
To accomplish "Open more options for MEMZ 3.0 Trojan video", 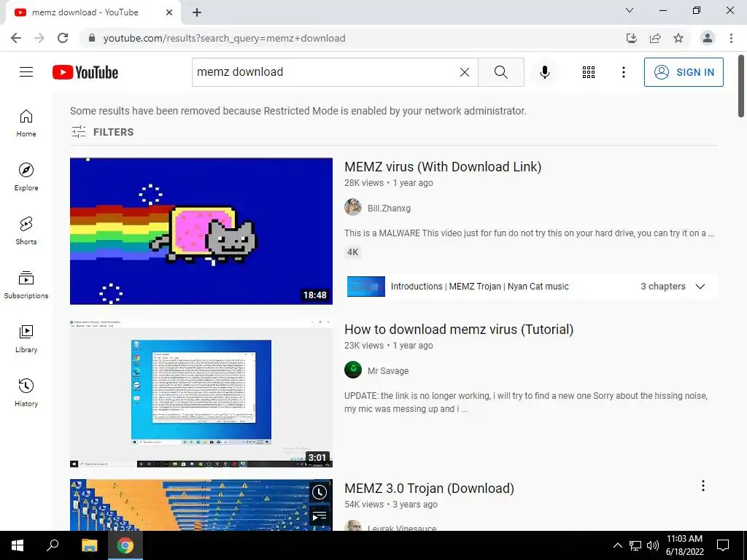I will pos(703,486).
